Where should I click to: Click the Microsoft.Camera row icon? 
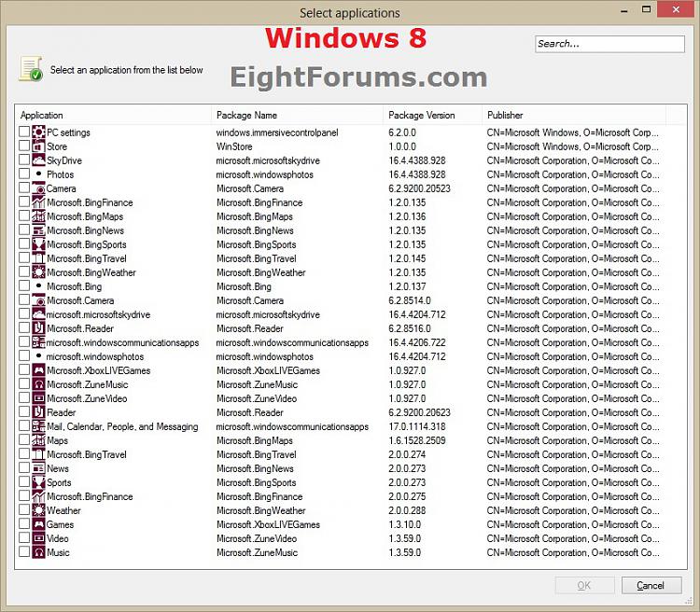click(38, 300)
